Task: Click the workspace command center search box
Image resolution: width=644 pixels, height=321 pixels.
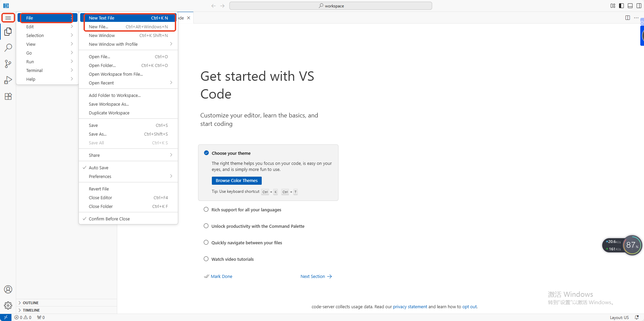Action: [331, 6]
